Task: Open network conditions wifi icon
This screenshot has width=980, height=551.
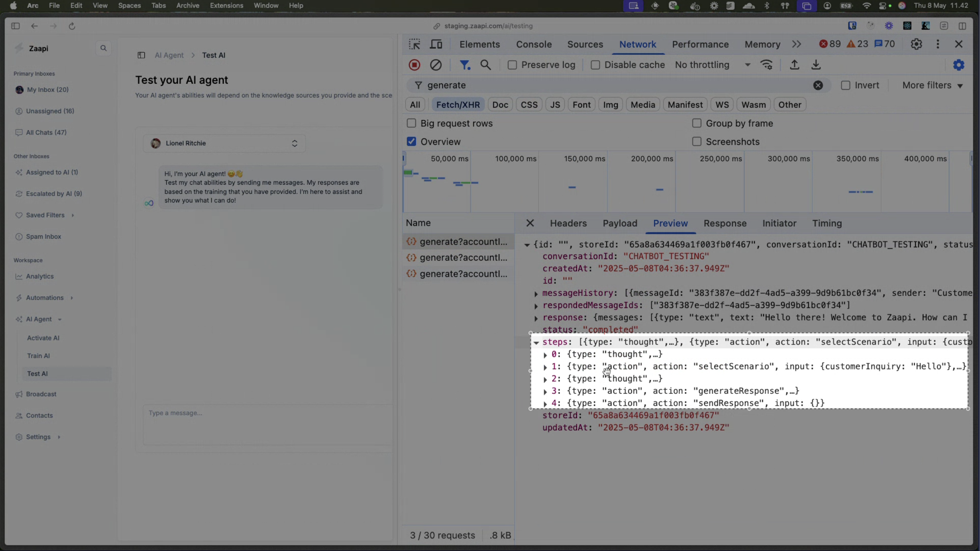Action: coord(766,65)
